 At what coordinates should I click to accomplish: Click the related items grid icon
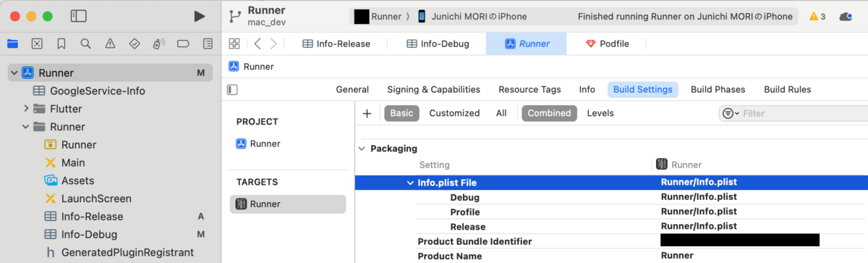pyautogui.click(x=234, y=43)
